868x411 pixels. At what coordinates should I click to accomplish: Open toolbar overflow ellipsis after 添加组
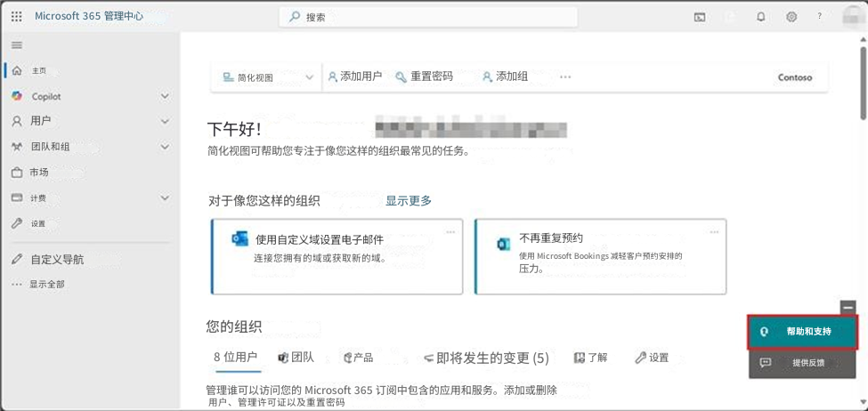(x=565, y=77)
